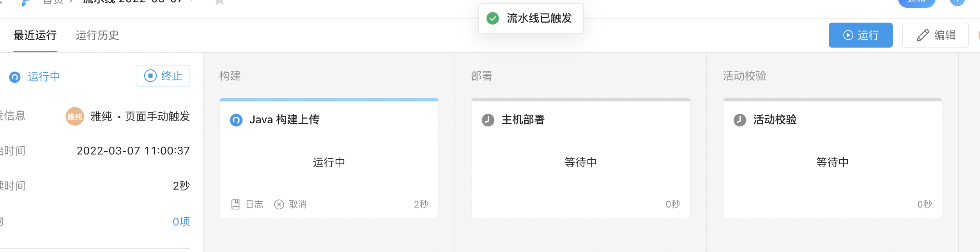Click the blue progress bar atop Java build card
The height and width of the screenshot is (252, 980).
[x=329, y=100]
